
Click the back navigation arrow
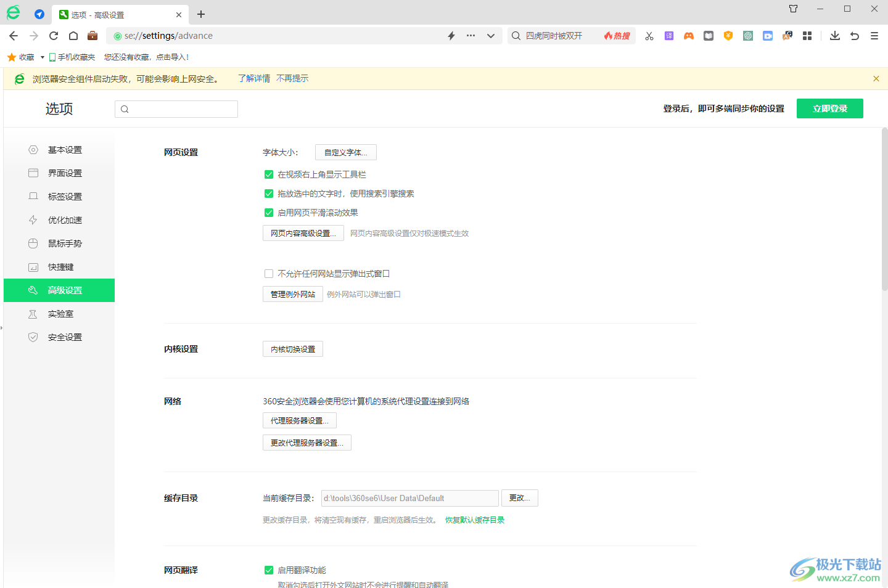click(14, 36)
